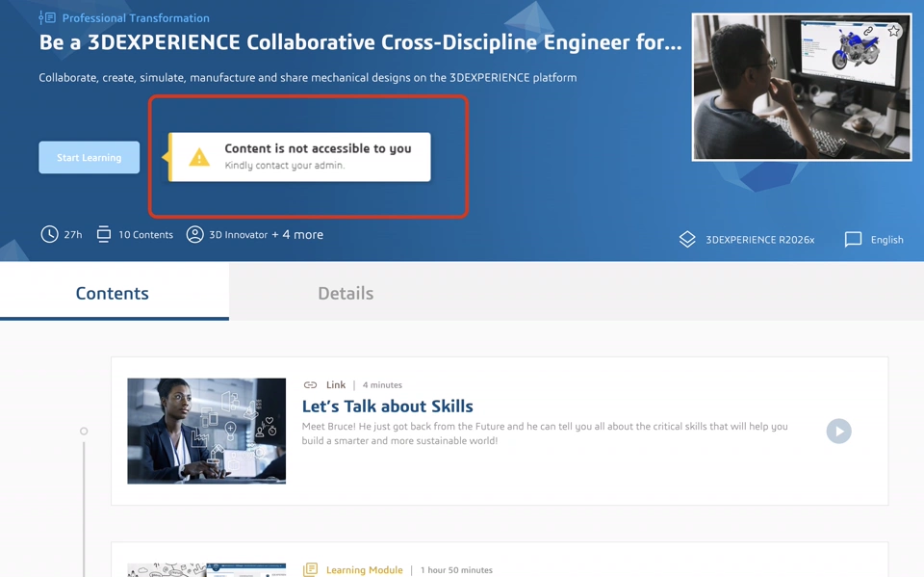Image resolution: width=924 pixels, height=577 pixels.
Task: Click the Learning Module icon
Action: pyautogui.click(x=310, y=569)
